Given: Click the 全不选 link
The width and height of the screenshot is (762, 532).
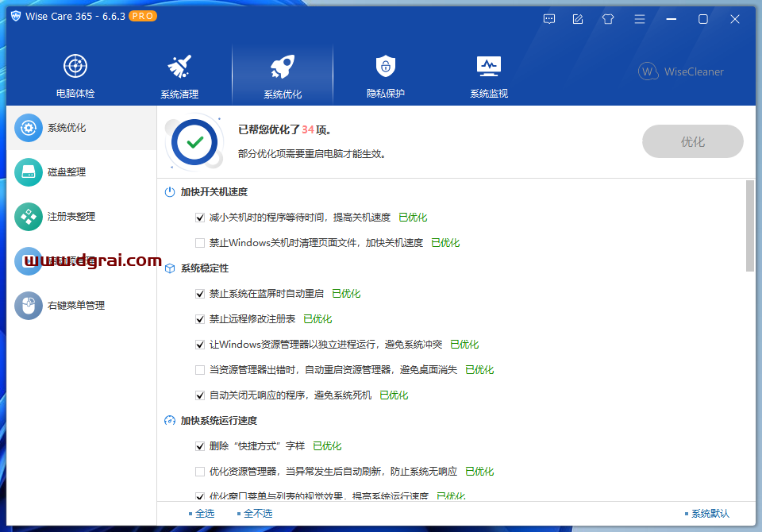Looking at the screenshot, I should (258, 514).
